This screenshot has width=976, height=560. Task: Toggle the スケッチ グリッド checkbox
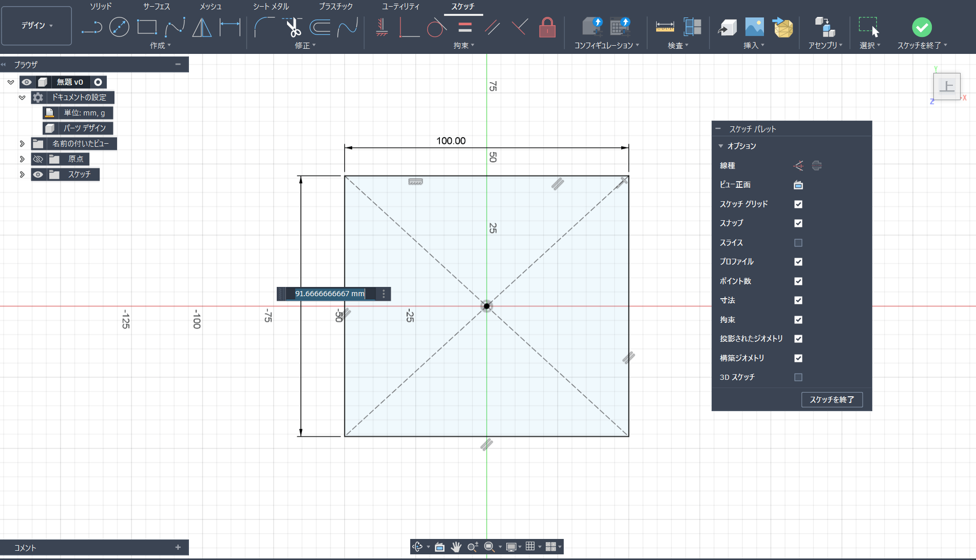pyautogui.click(x=798, y=204)
